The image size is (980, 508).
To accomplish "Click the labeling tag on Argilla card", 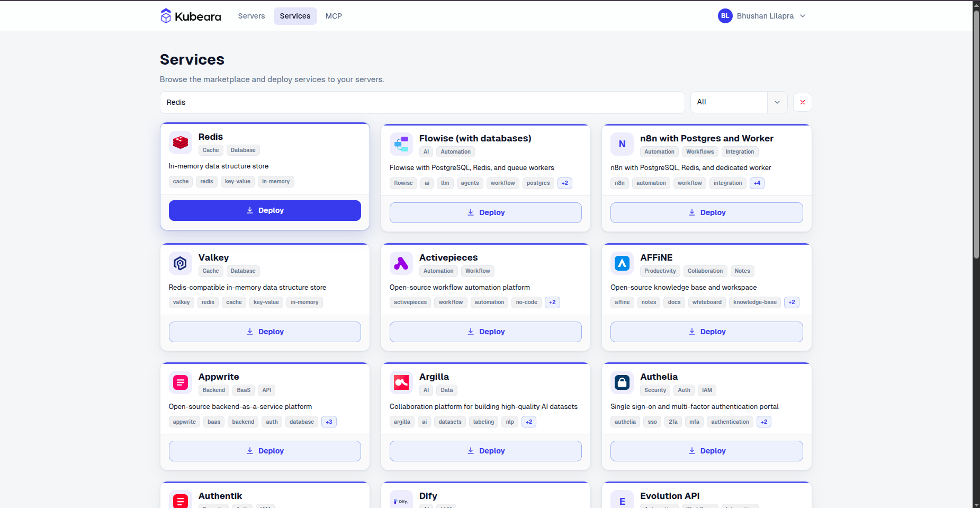I will 483,422.
